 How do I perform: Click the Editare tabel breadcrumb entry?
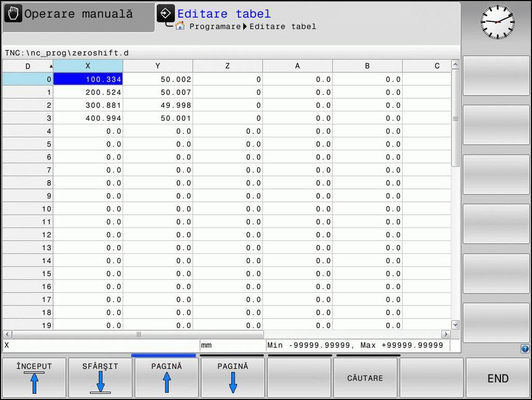(x=283, y=27)
